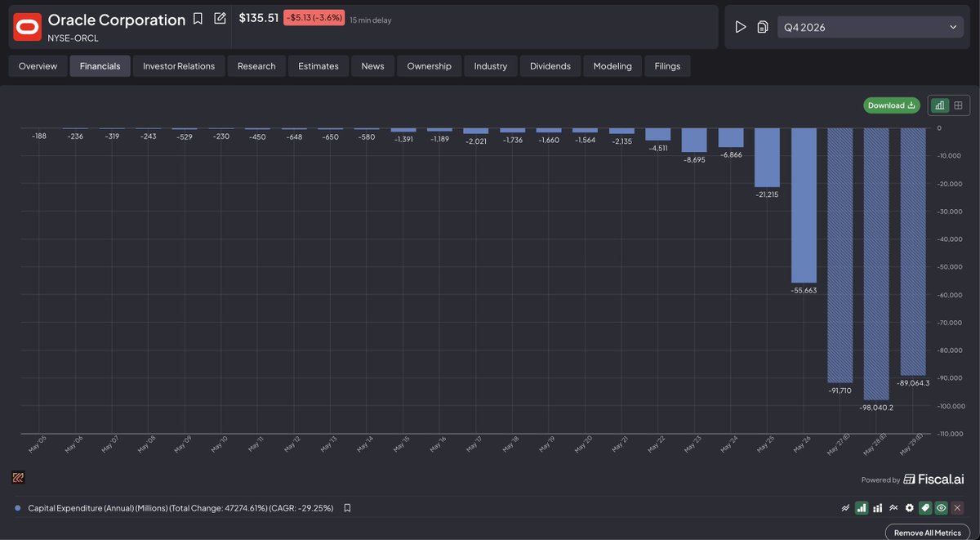The height and width of the screenshot is (540, 980).
Task: Click the May '23 bar labeled -8,695
Action: (695, 140)
